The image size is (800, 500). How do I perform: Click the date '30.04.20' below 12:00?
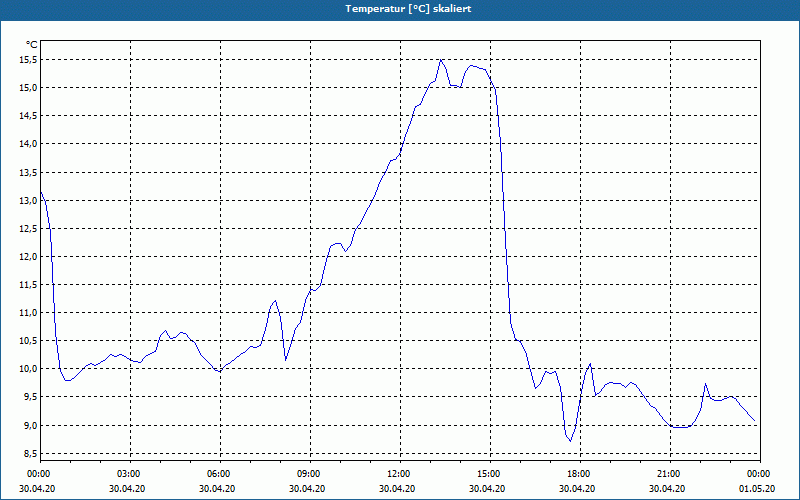click(x=396, y=488)
